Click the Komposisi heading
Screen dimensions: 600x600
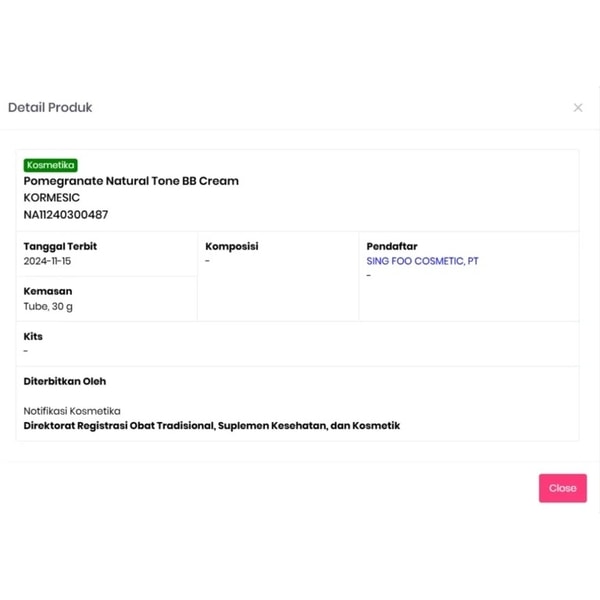point(232,246)
